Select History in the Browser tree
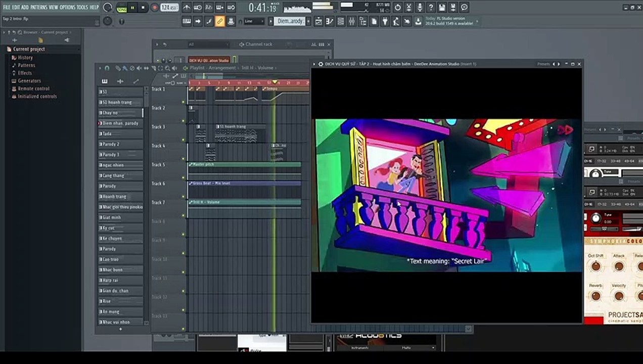This screenshot has height=364, width=643. [25, 58]
